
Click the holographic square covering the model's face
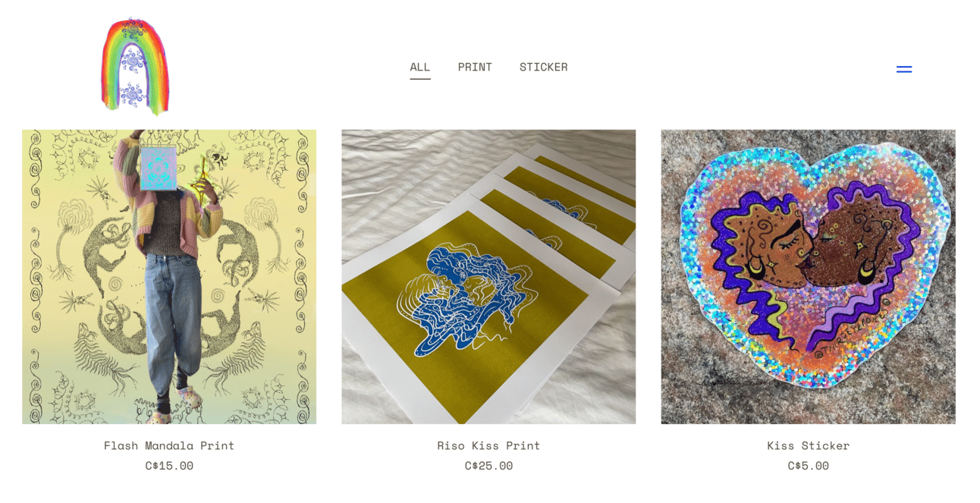pyautogui.click(x=159, y=168)
